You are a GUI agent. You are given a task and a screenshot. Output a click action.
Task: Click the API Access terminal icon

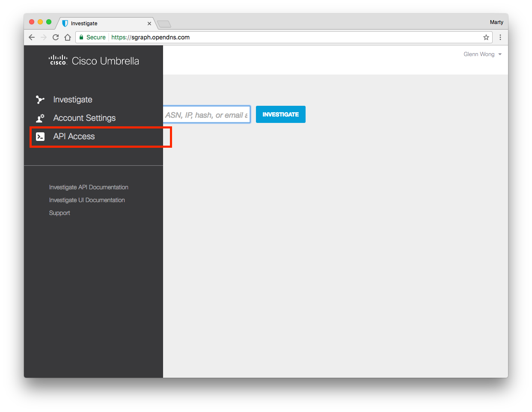(x=40, y=137)
